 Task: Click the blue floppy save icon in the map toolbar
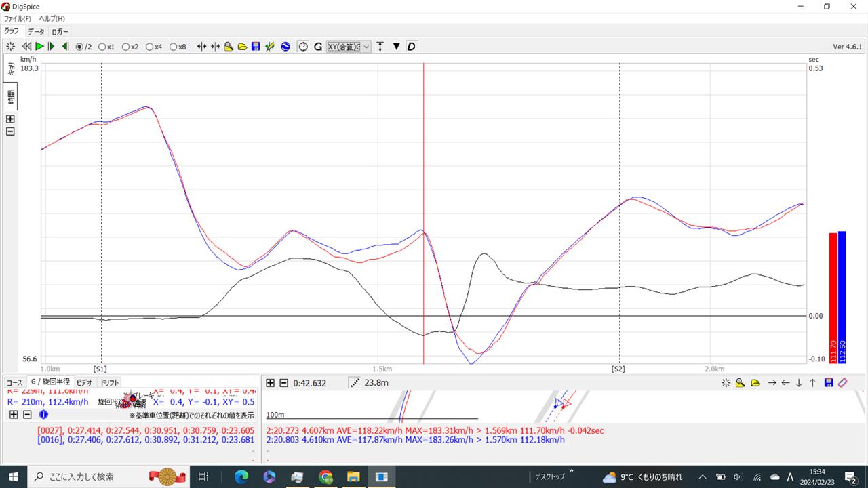tap(829, 383)
